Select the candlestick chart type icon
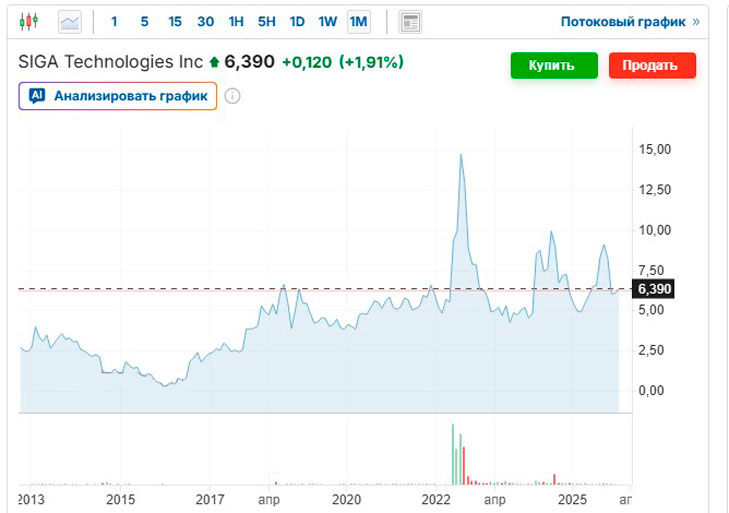The height and width of the screenshot is (513, 729). (x=29, y=21)
